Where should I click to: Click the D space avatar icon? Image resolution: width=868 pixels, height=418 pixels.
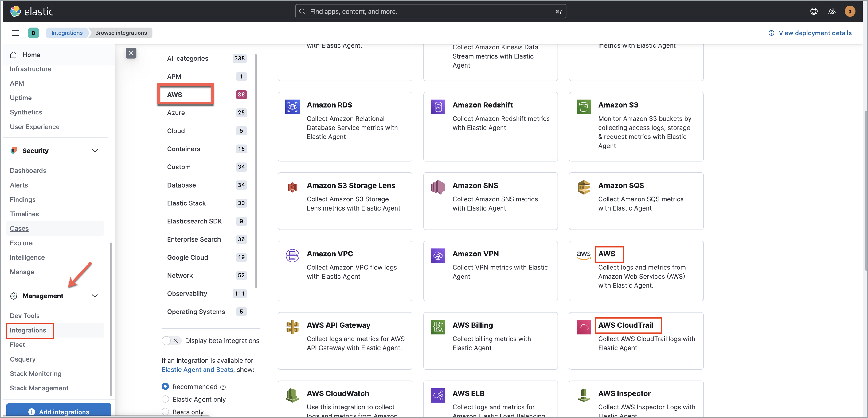(x=34, y=33)
